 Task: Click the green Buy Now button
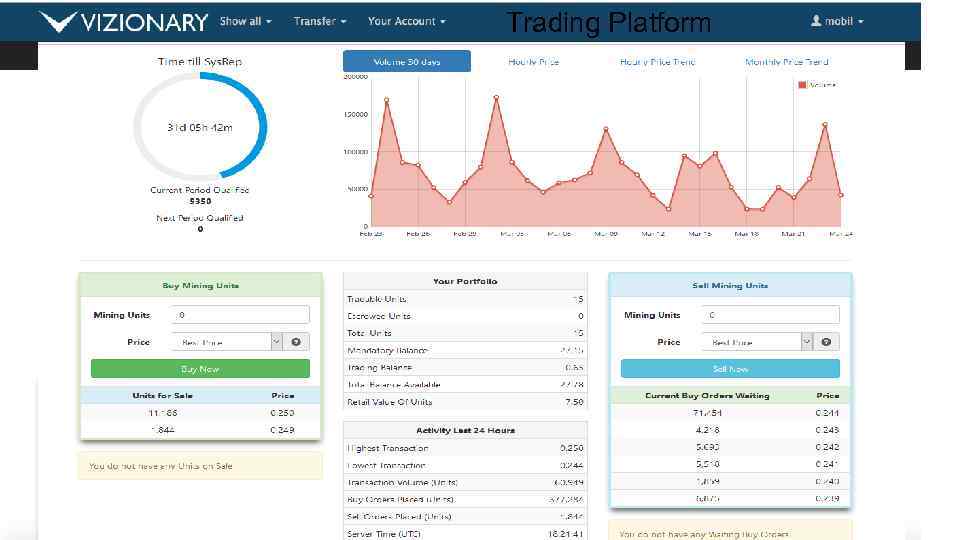[200, 369]
